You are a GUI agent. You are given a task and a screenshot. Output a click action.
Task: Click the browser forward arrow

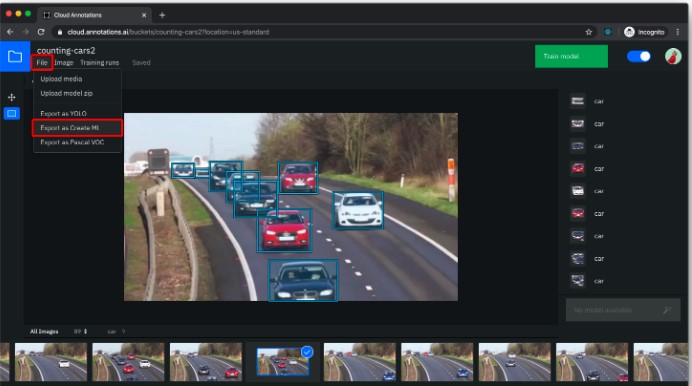point(26,32)
